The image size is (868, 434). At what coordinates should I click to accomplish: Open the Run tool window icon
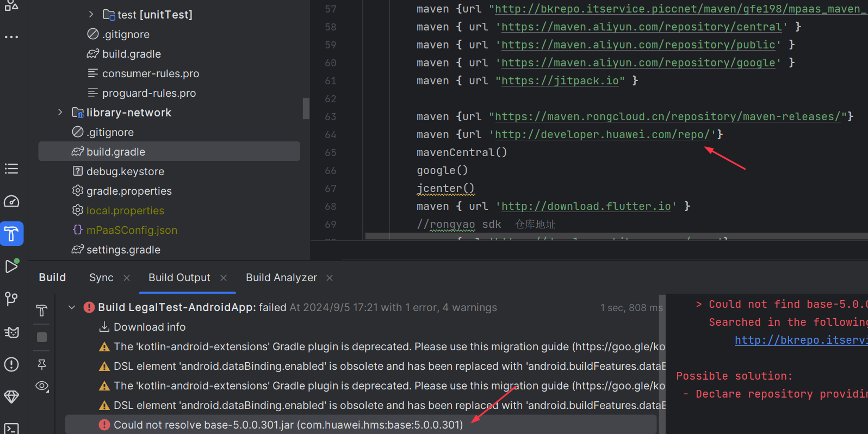click(11, 266)
